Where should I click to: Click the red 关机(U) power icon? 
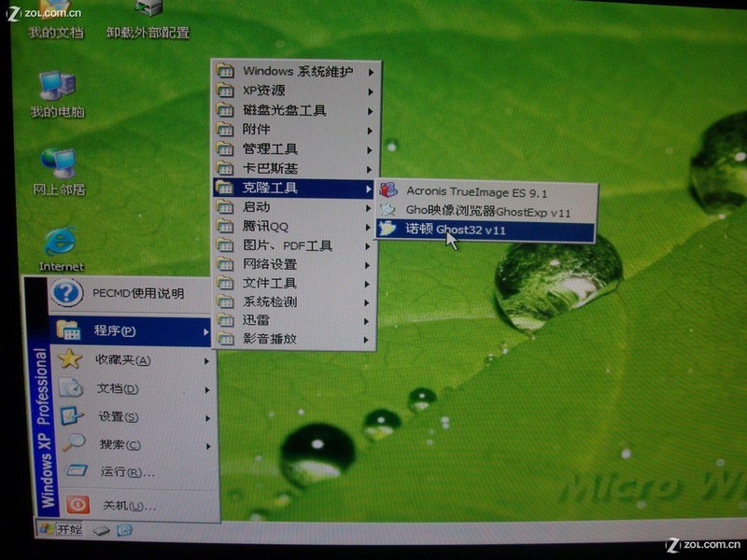click(78, 504)
